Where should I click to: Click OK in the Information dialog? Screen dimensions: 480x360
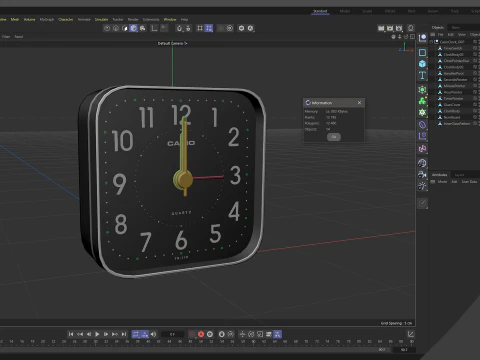(334, 137)
